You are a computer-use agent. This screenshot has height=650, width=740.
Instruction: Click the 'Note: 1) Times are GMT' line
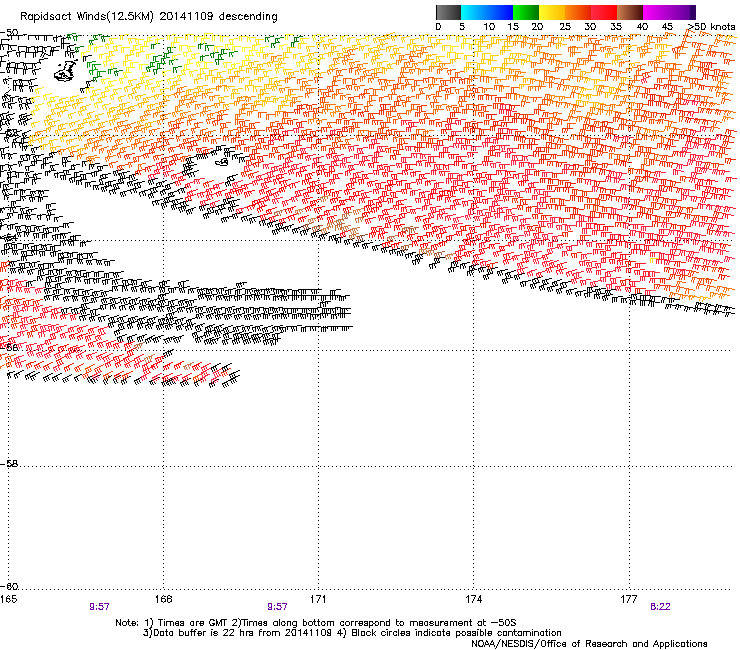pos(316,623)
